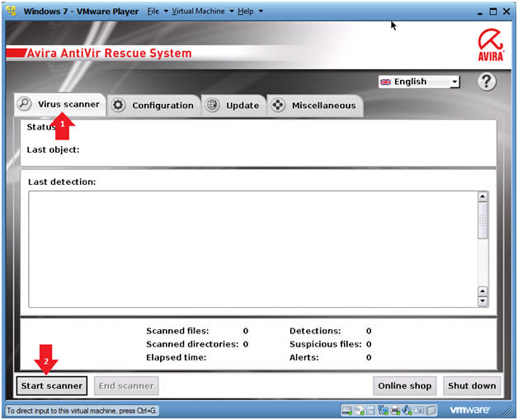Switch to the Configuration tab
This screenshot has height=420, width=518.
(x=154, y=106)
